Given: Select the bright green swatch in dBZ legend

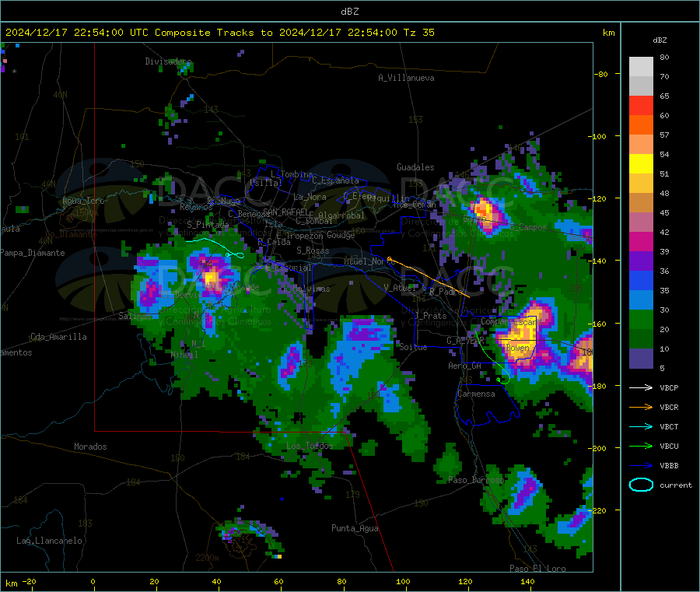Looking at the screenshot, I should coord(641,319).
